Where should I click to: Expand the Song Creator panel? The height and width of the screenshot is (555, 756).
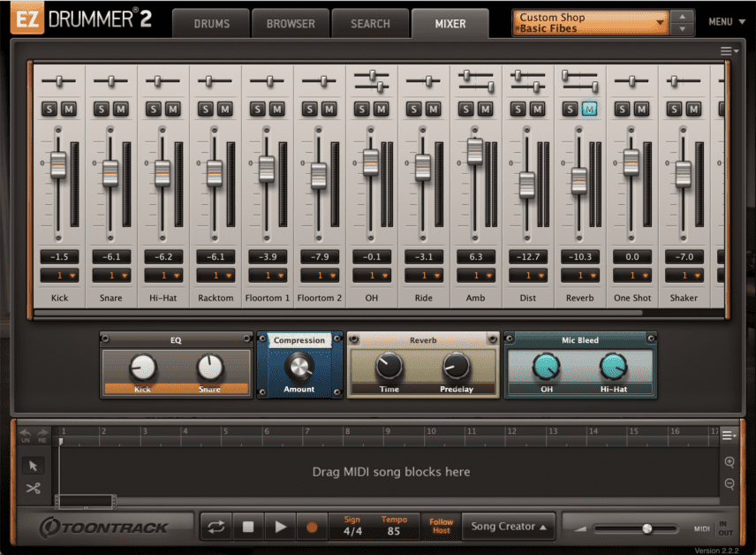coord(509,527)
